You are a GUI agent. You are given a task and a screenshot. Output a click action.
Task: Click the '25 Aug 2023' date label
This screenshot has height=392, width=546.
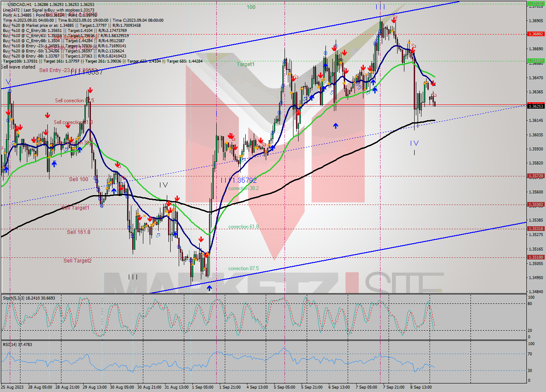tap(12, 387)
